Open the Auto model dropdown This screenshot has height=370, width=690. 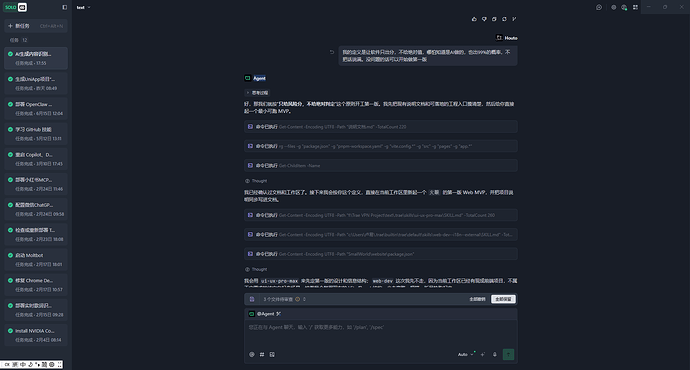[466, 355]
